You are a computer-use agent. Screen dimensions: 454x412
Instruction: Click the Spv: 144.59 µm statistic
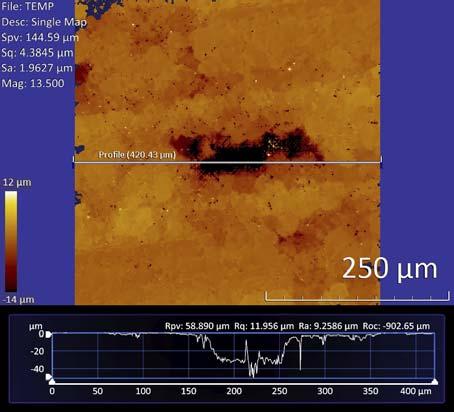coord(40,37)
